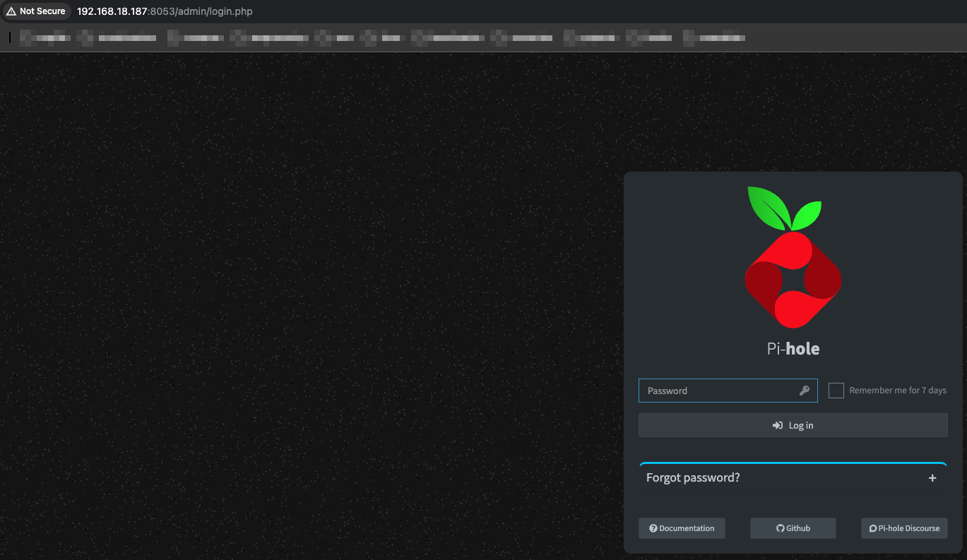Click the key icon in the Password field

point(804,391)
